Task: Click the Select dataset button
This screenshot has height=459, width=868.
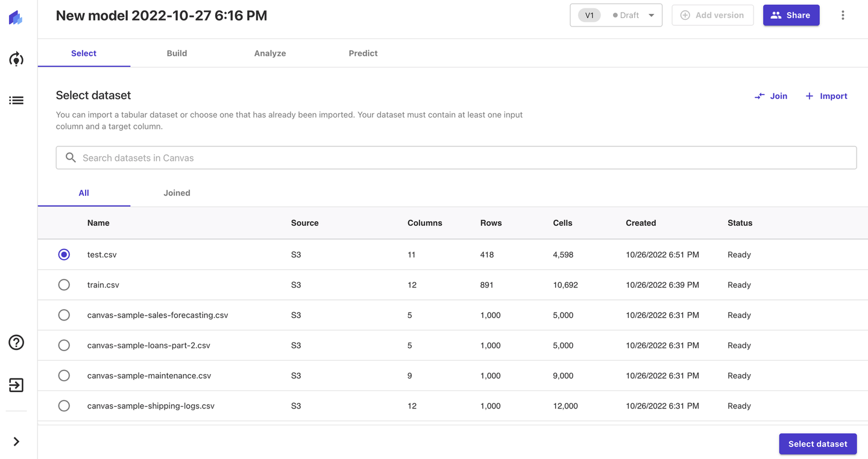Action: [x=817, y=444]
